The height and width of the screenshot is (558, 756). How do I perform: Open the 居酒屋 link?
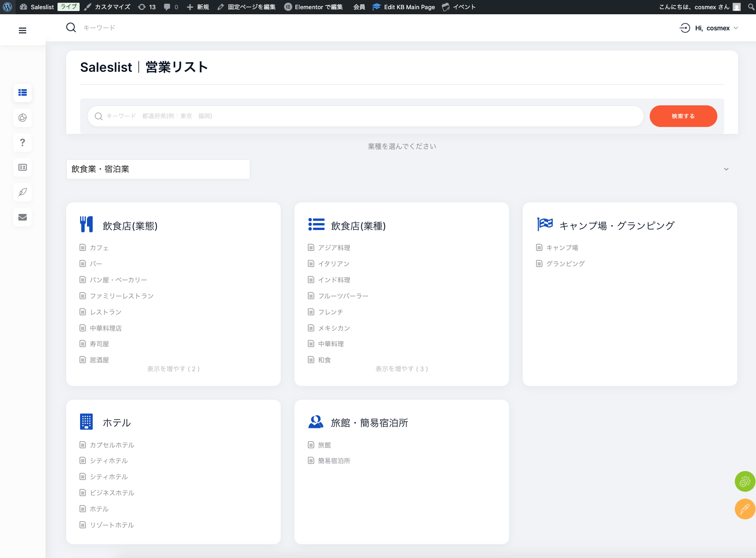[x=99, y=360]
